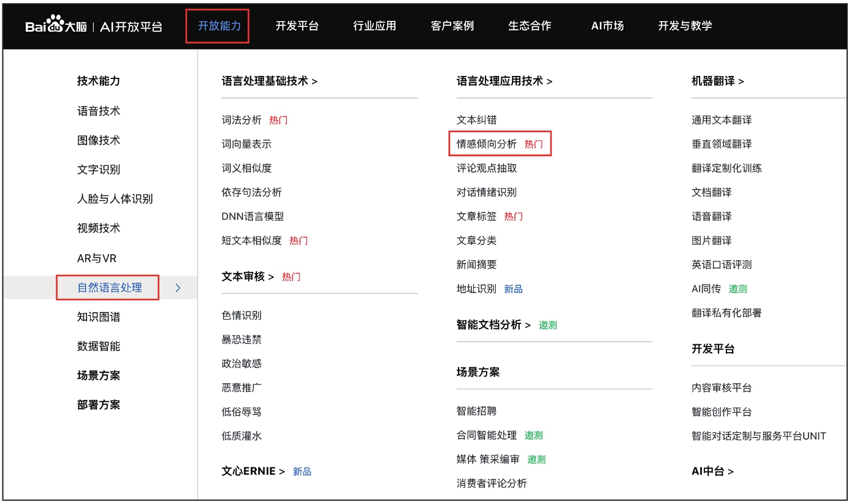Select 部署方案 in the sidebar
Image resolution: width=849 pixels, height=504 pixels.
click(99, 405)
